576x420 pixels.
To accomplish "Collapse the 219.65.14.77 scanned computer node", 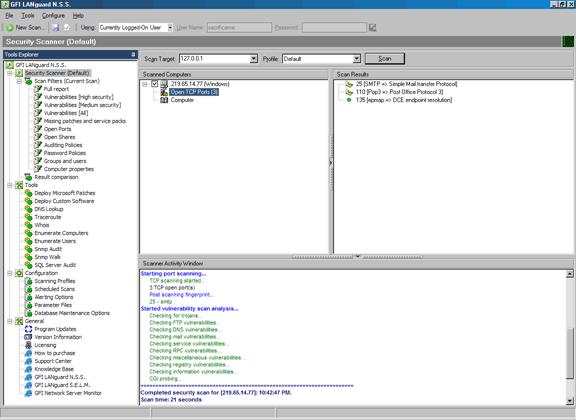I will (x=145, y=84).
